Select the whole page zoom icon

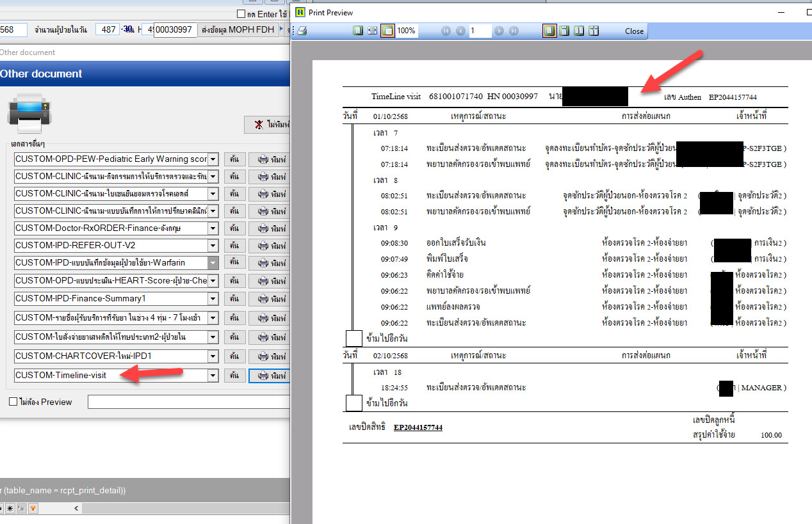358,31
